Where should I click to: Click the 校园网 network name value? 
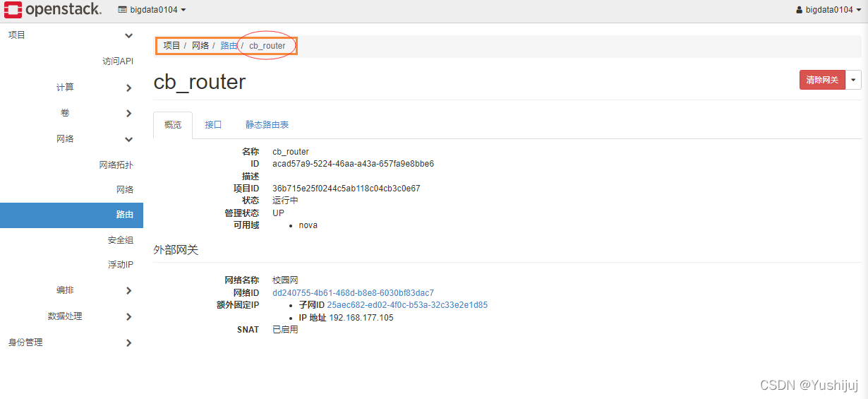click(x=285, y=280)
